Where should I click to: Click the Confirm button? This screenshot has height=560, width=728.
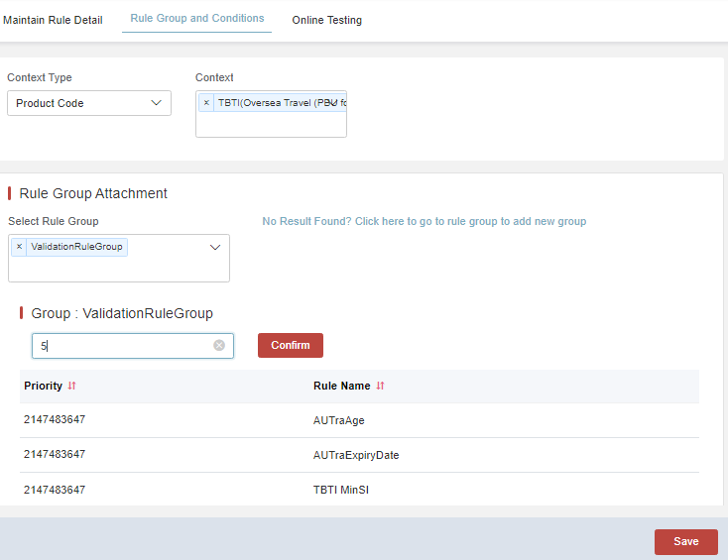pos(291,345)
